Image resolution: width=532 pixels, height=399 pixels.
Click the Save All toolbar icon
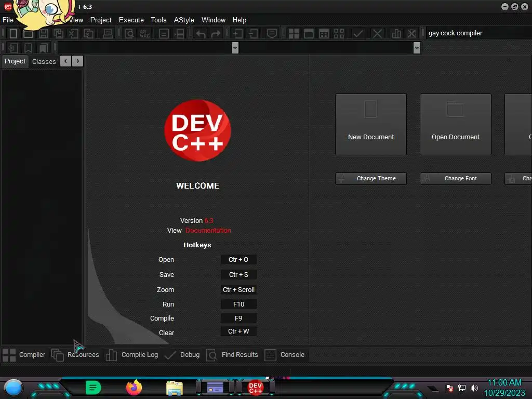point(58,33)
